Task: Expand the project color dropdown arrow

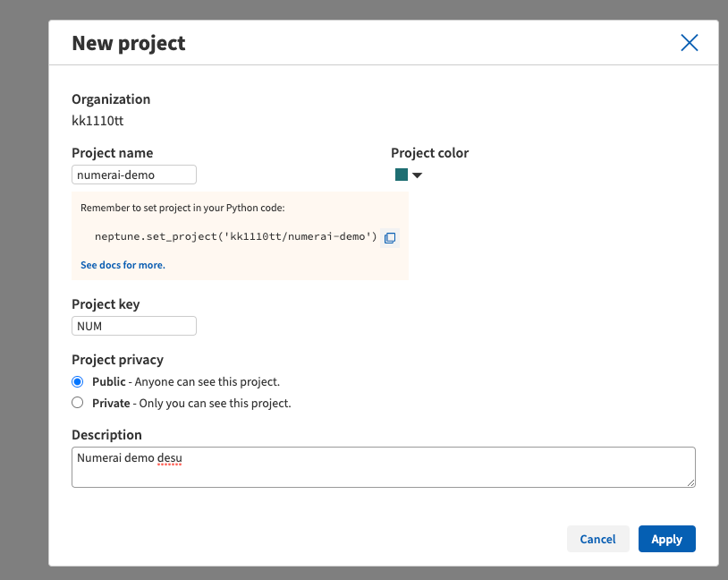Action: [x=417, y=175]
